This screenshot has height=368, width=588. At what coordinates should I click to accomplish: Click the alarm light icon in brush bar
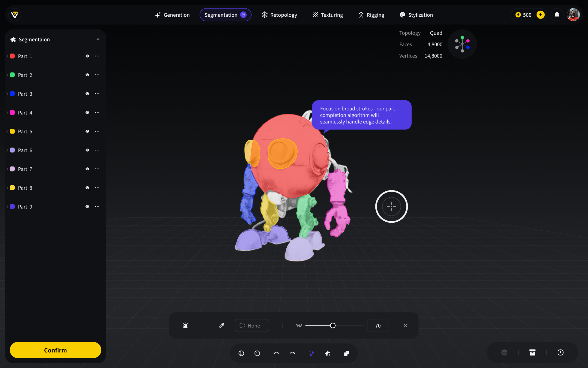pyautogui.click(x=185, y=325)
